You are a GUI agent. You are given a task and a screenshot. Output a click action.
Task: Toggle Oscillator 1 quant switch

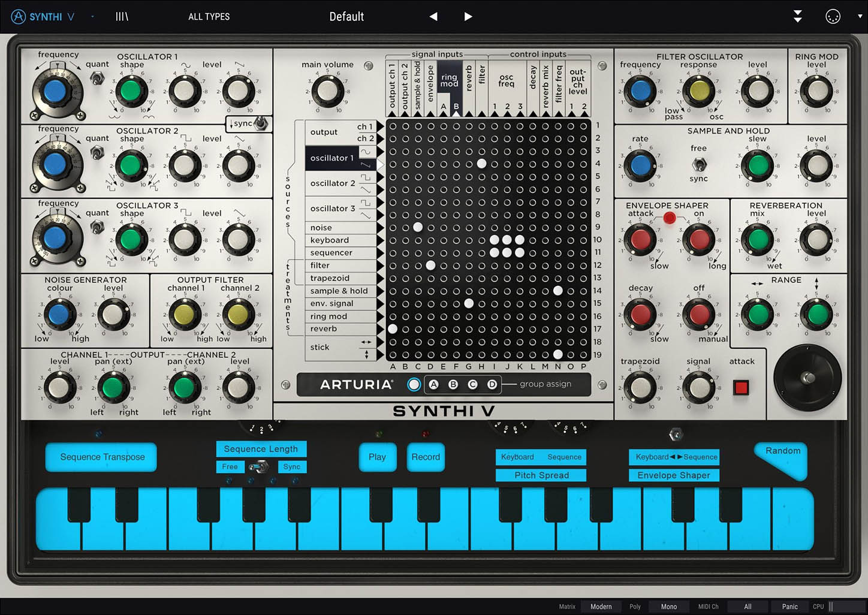coord(97,78)
